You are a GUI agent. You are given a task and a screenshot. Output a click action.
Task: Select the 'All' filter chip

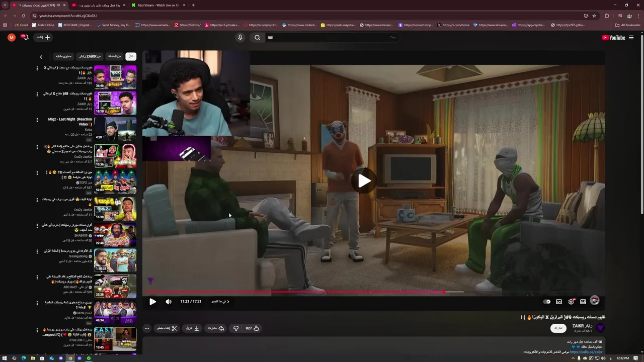coord(131,56)
